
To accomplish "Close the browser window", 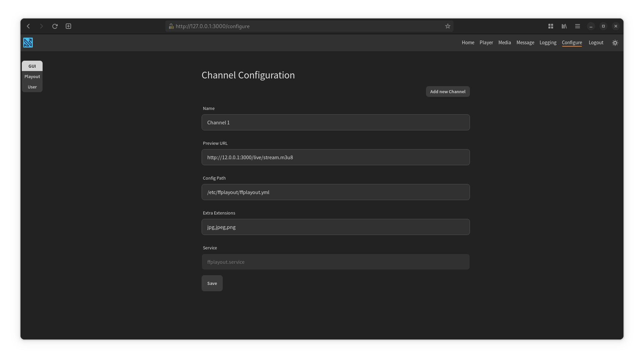I will coord(616,26).
